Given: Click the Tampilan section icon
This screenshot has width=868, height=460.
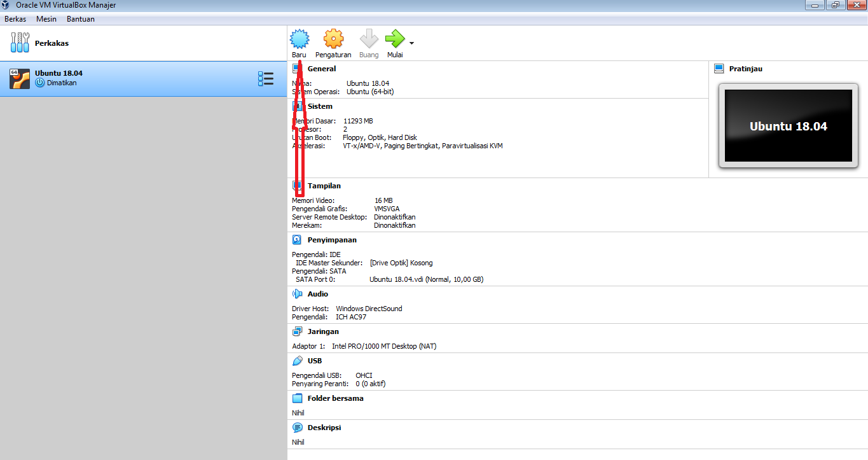Looking at the screenshot, I should click(x=297, y=185).
